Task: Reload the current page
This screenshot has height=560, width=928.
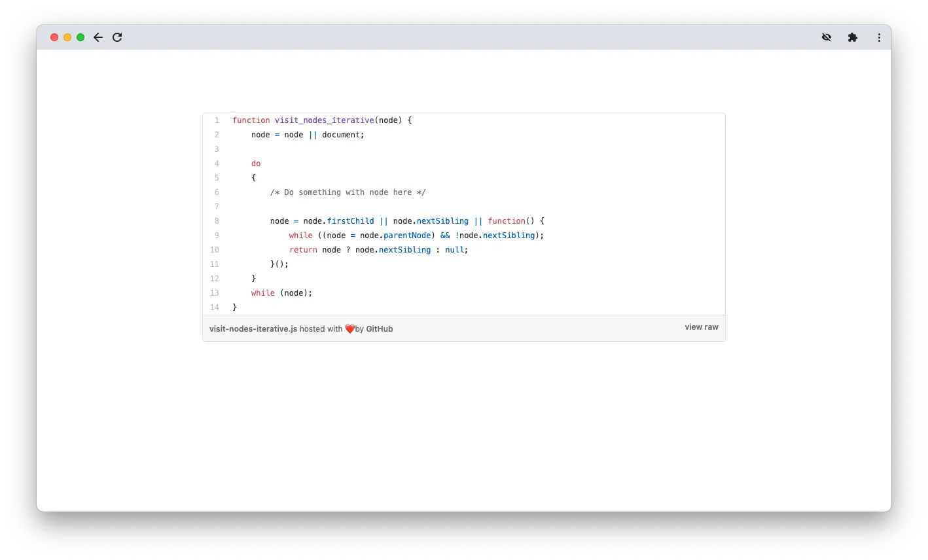Action: pos(117,37)
